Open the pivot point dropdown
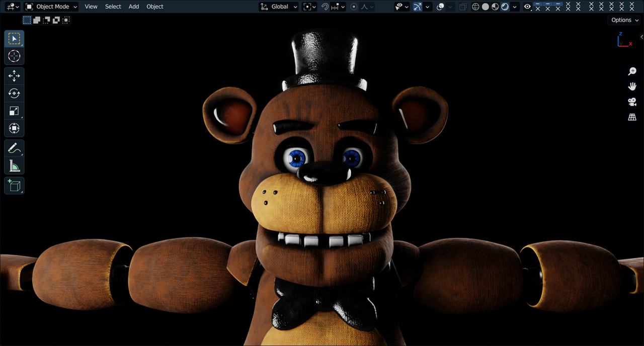 [x=309, y=7]
